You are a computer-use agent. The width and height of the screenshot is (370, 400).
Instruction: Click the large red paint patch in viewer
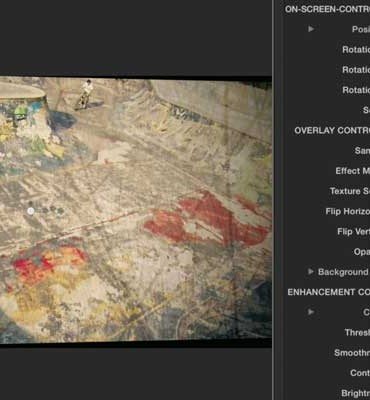tap(207, 218)
